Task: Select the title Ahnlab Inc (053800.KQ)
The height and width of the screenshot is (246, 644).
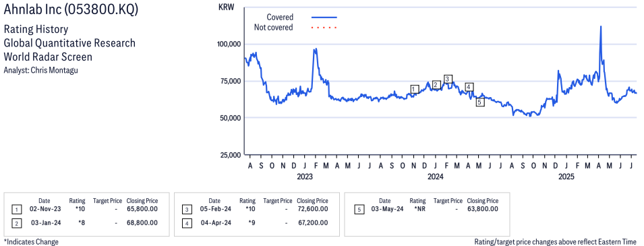Action: click(71, 9)
